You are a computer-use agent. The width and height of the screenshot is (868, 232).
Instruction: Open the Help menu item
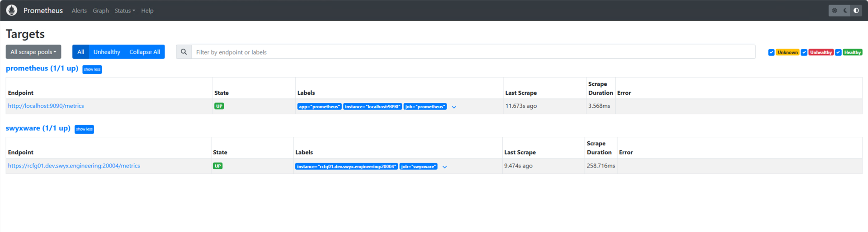[147, 10]
